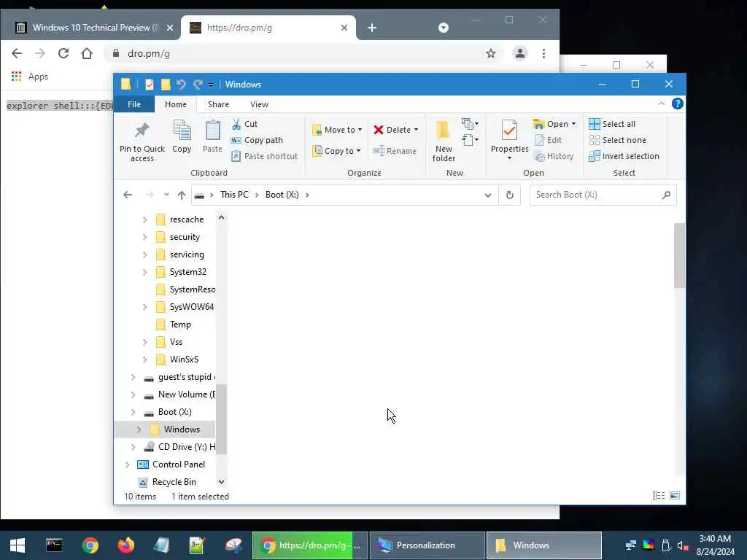Click the Refresh button beside address bar
The width and height of the screenshot is (747, 560).
[509, 195]
